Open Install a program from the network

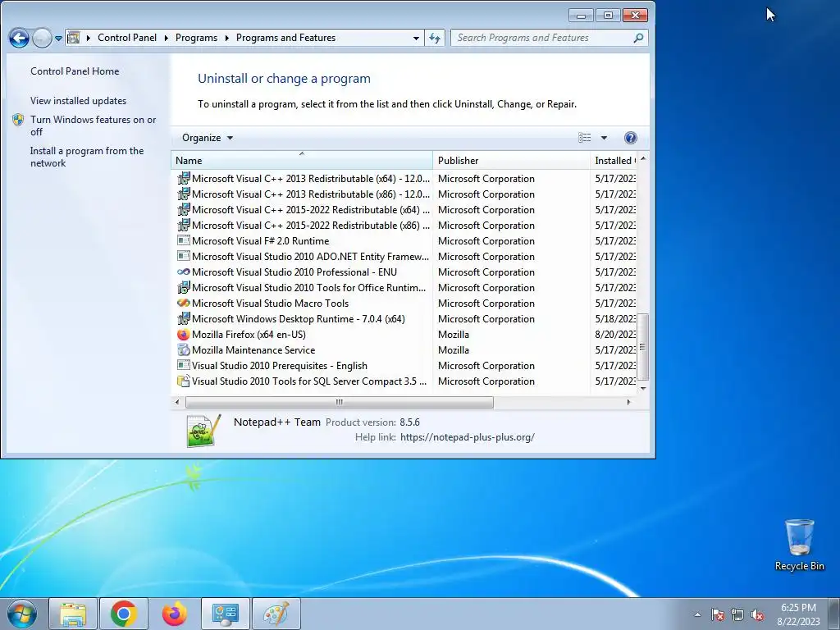click(87, 157)
